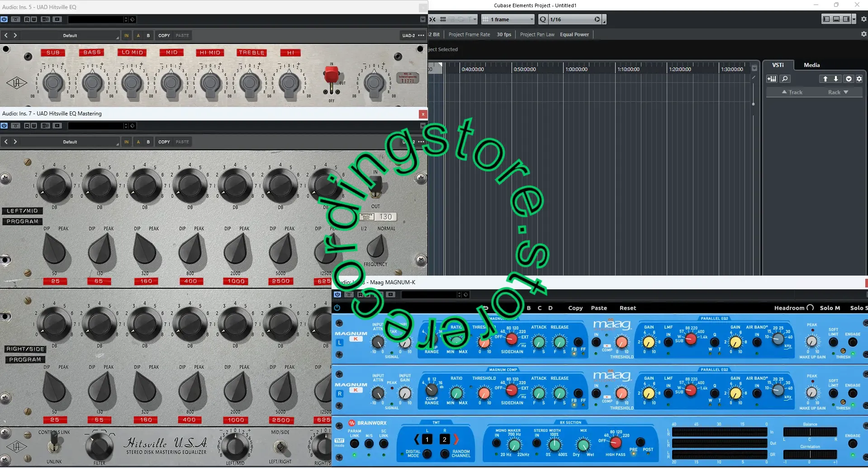The width and height of the screenshot is (868, 468).
Task: Select Maag settings slot C
Action: point(539,308)
